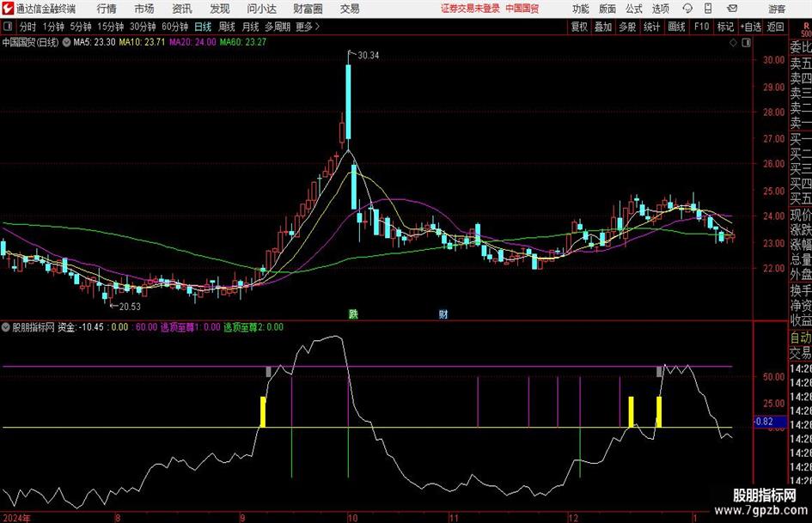The image size is (812, 523).
Task: Click the 逃顶至尊1: 0.00 value
Action: tap(190, 327)
